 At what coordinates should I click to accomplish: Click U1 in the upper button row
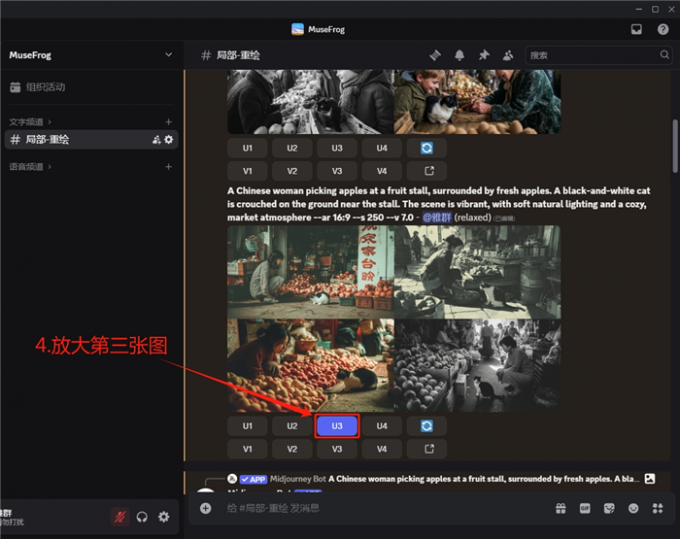click(247, 148)
